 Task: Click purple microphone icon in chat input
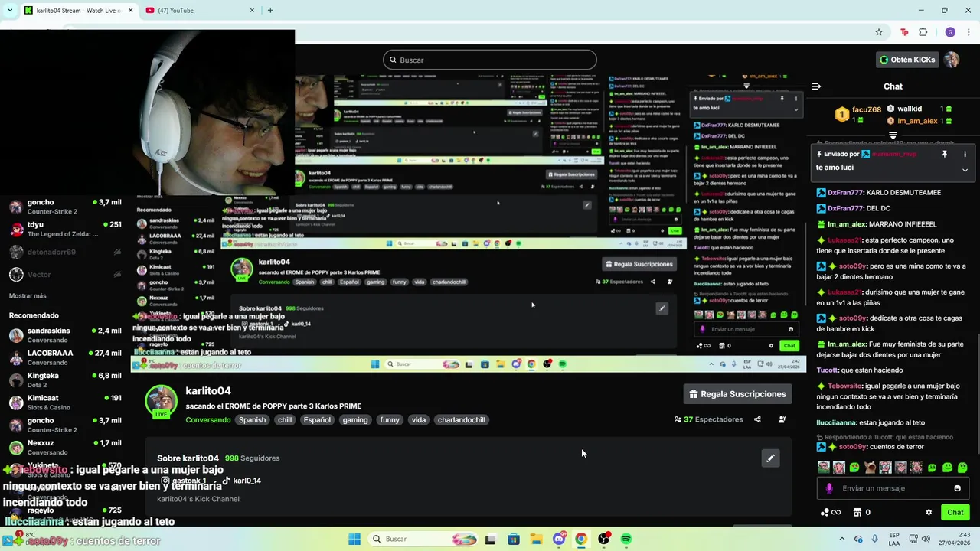[829, 488]
